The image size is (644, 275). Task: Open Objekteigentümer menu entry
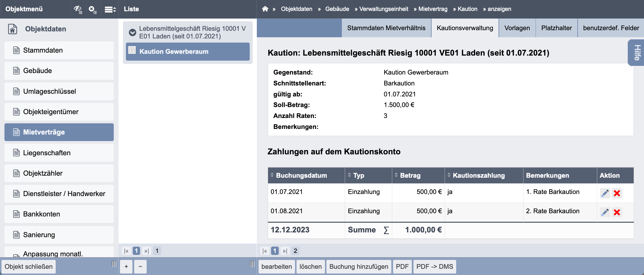coord(59,112)
